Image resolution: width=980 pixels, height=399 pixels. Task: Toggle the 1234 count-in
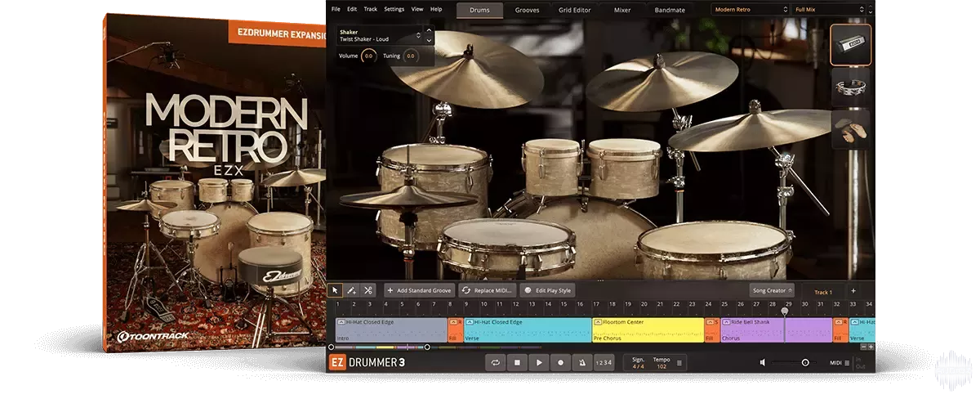click(603, 362)
